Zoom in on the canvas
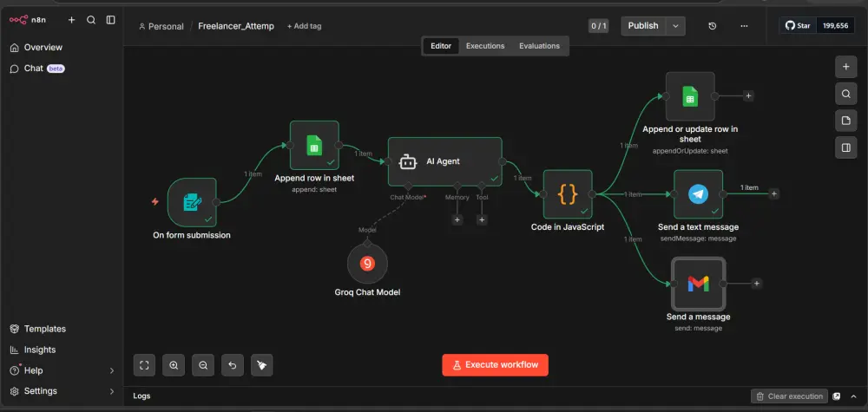Screen dimensions: 868x412 tap(174, 365)
